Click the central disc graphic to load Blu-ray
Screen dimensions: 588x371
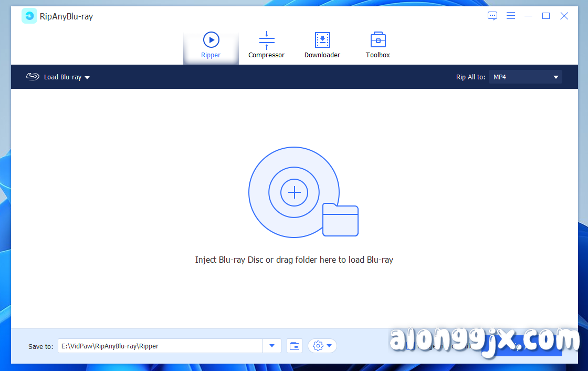pos(294,192)
